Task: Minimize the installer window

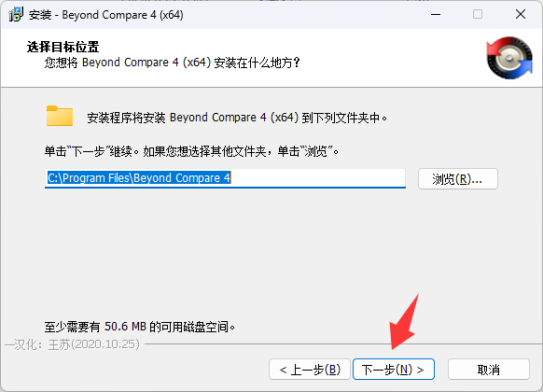Action: [x=436, y=15]
